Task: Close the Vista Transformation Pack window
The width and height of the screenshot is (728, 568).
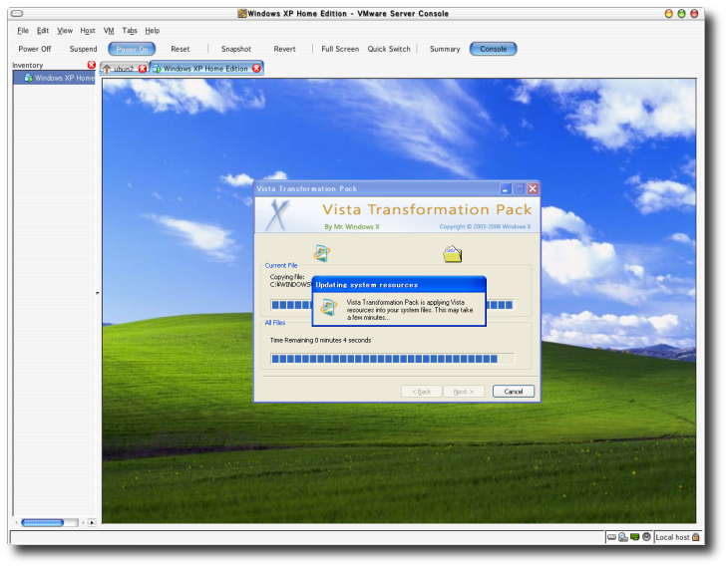Action: [533, 189]
